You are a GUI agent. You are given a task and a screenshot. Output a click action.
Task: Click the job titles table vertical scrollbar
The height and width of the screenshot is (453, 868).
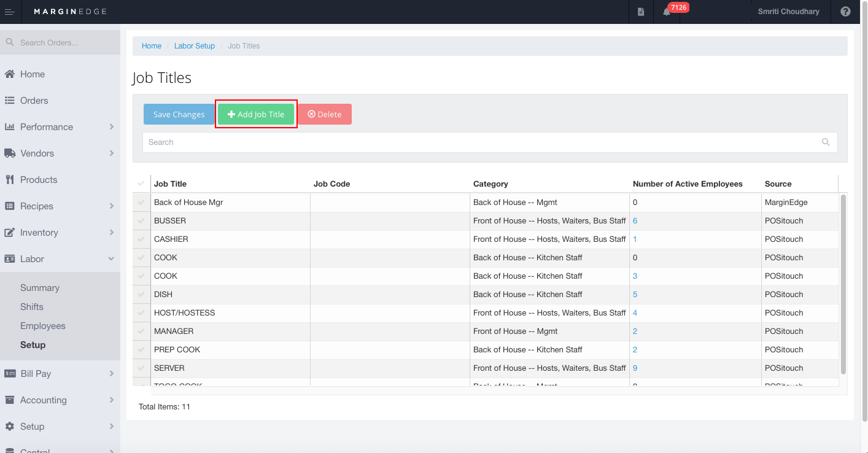pyautogui.click(x=843, y=284)
